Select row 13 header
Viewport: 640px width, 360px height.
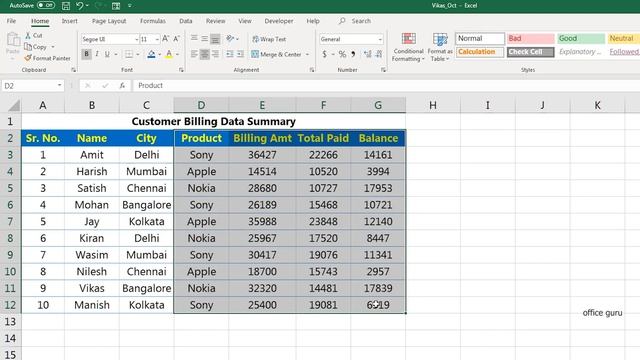(x=10, y=322)
